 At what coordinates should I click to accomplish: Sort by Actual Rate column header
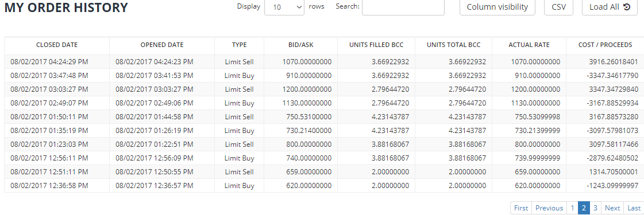[x=529, y=45]
